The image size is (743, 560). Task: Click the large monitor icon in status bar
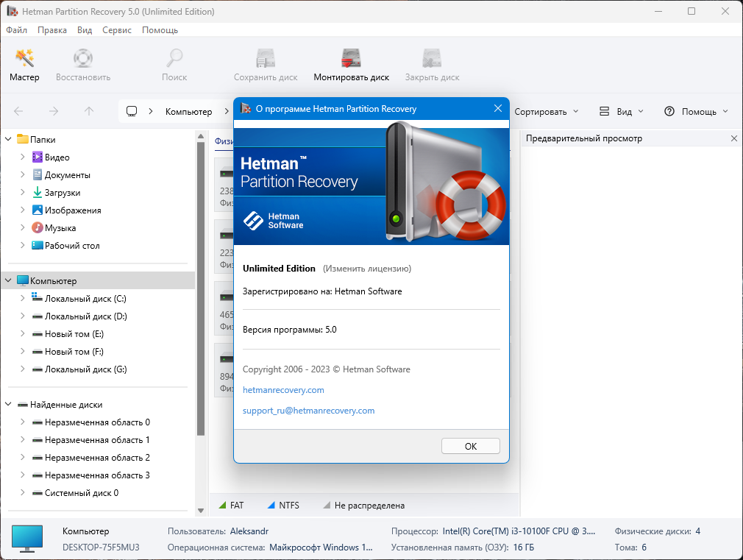[x=27, y=539]
